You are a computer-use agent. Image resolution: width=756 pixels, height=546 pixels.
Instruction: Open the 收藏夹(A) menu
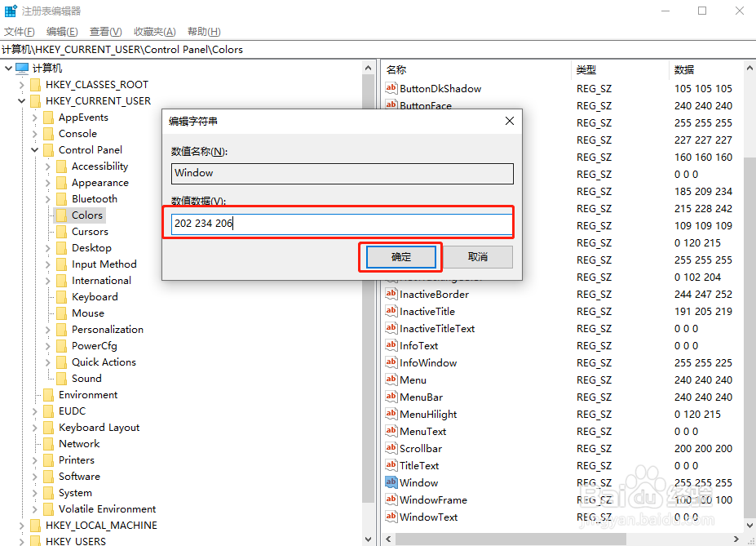tap(154, 32)
